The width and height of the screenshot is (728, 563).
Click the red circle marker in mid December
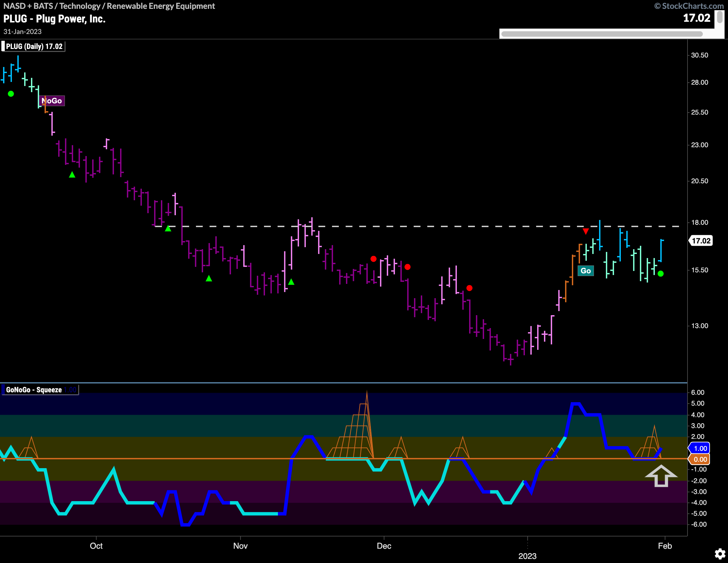[x=469, y=288]
